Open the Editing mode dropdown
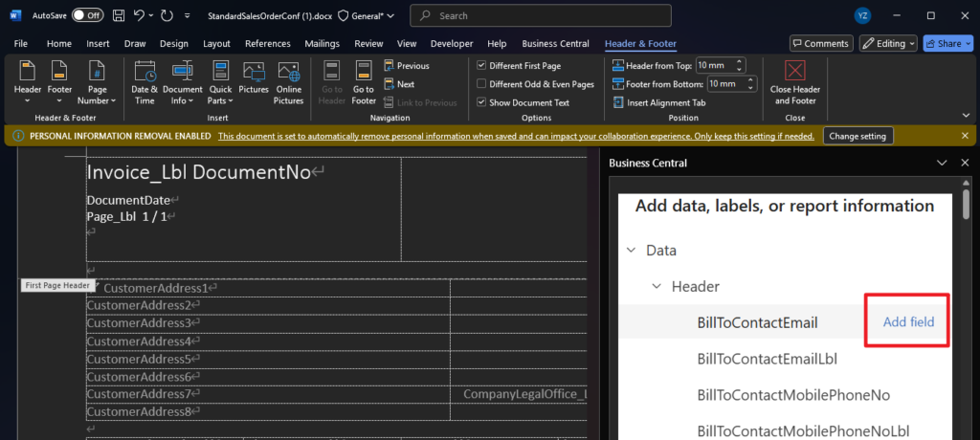Image resolution: width=980 pixels, height=440 pixels. pos(888,43)
